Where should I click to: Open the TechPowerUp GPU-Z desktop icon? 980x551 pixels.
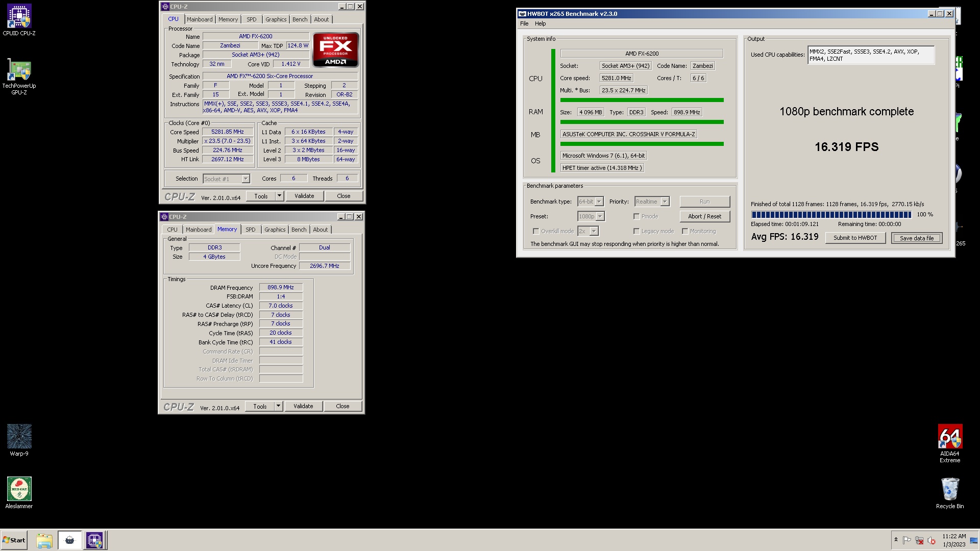pos(19,77)
